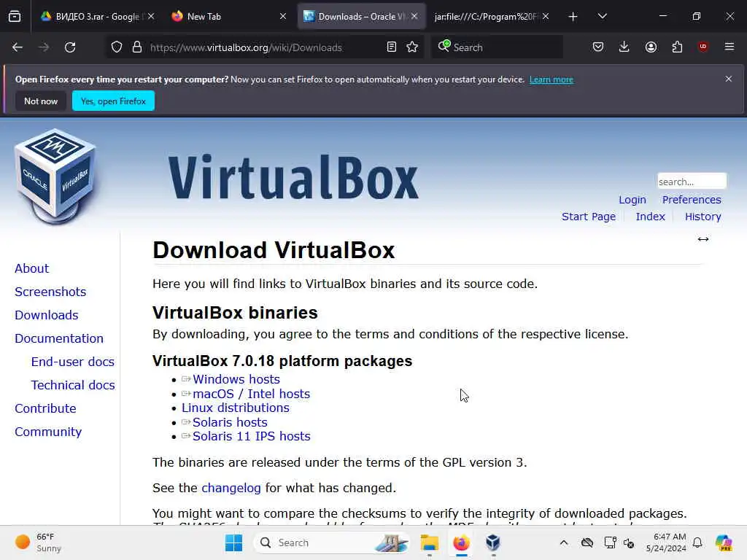This screenshot has height=560, width=747.
Task: Download the Windows hosts package
Action: coord(236,379)
